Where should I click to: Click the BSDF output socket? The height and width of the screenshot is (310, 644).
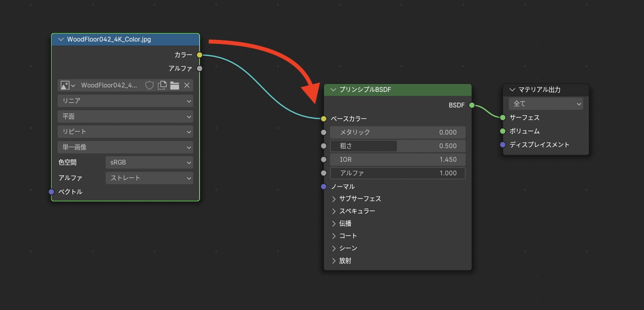[x=472, y=105]
